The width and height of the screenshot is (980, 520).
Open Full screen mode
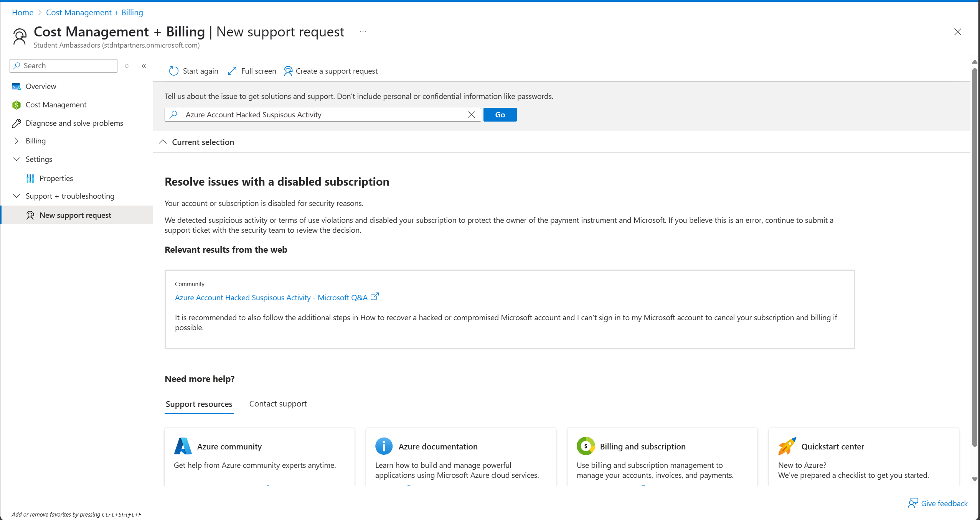[252, 71]
